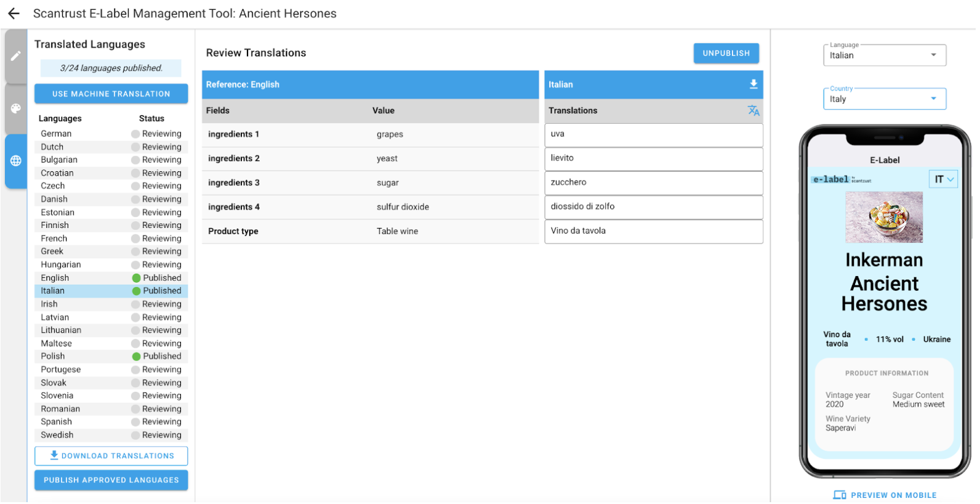Select Slovenia in the languages list
This screenshot has width=980, height=504.
tap(111, 397)
